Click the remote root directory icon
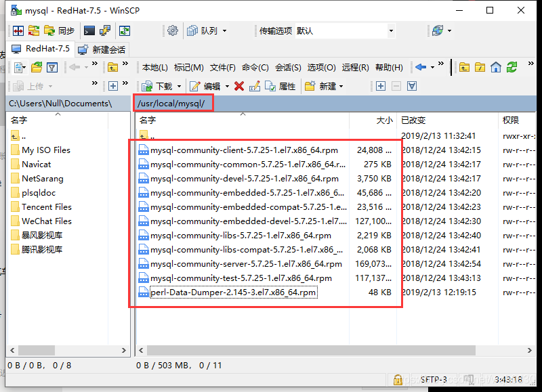Screen dimensions: 542x392 point(480,67)
